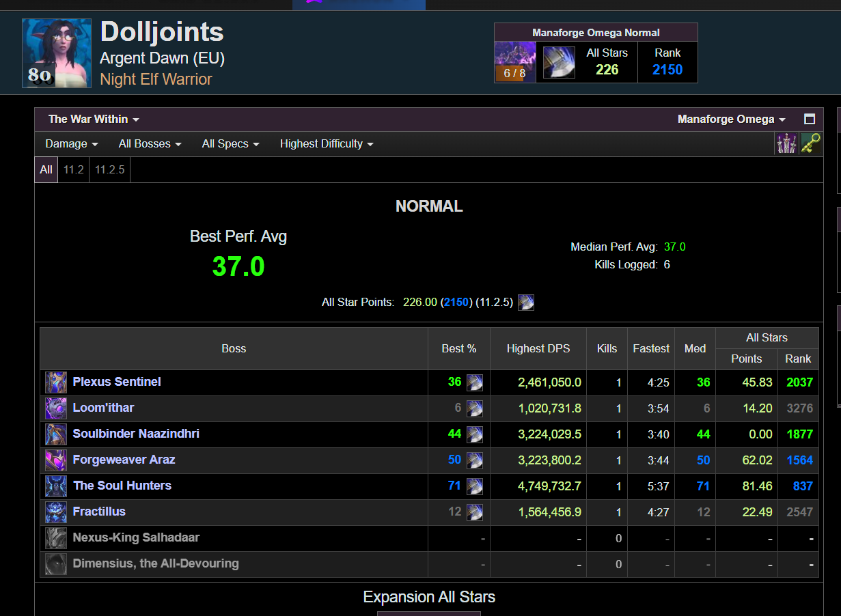This screenshot has width=841, height=616.
Task: Click the Kills column header
Action: pyautogui.click(x=607, y=349)
